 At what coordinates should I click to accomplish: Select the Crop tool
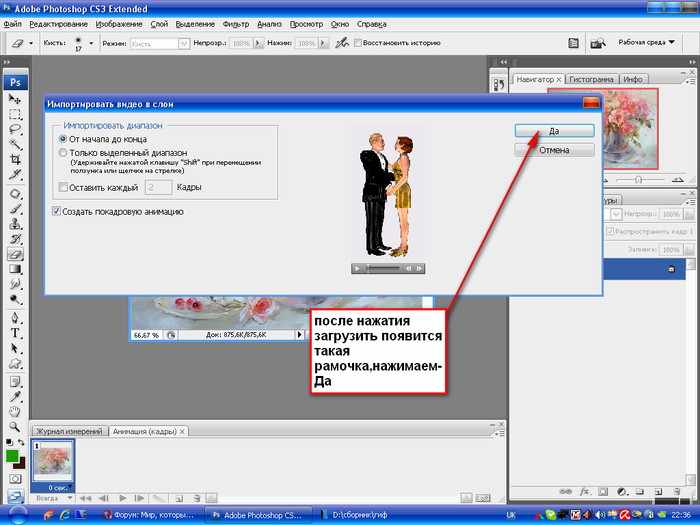click(x=15, y=159)
